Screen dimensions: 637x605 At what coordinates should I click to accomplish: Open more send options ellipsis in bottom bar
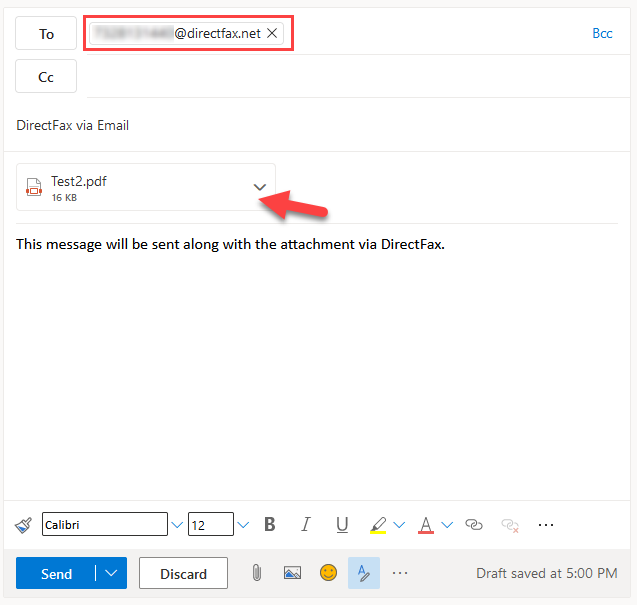(400, 573)
